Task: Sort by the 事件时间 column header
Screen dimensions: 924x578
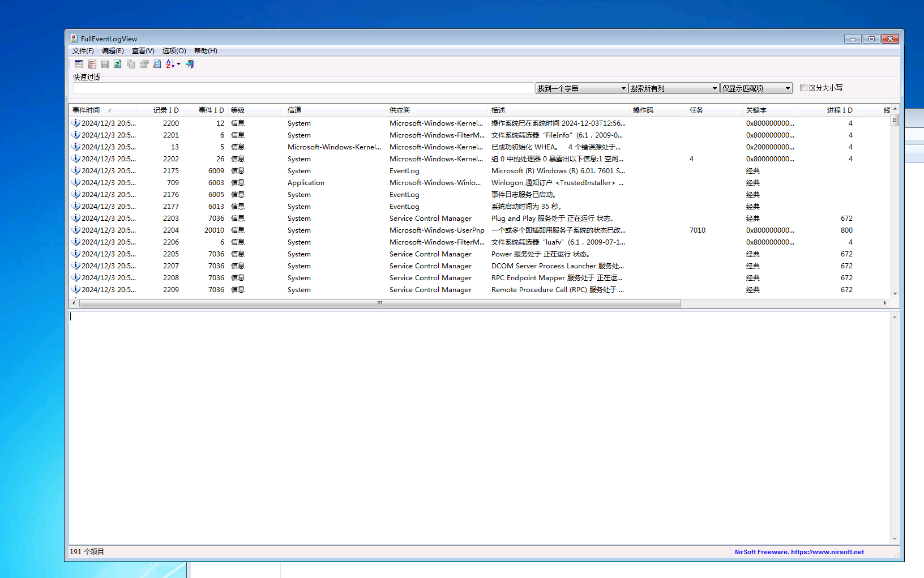Action: coord(103,110)
